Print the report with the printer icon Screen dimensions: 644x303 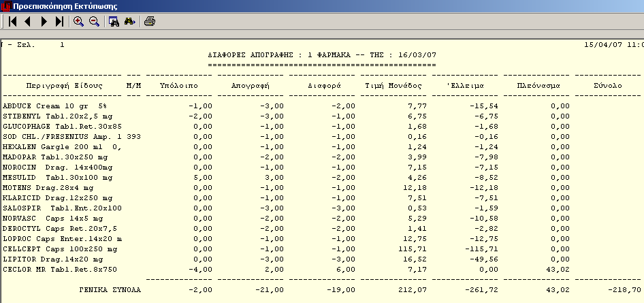point(150,22)
